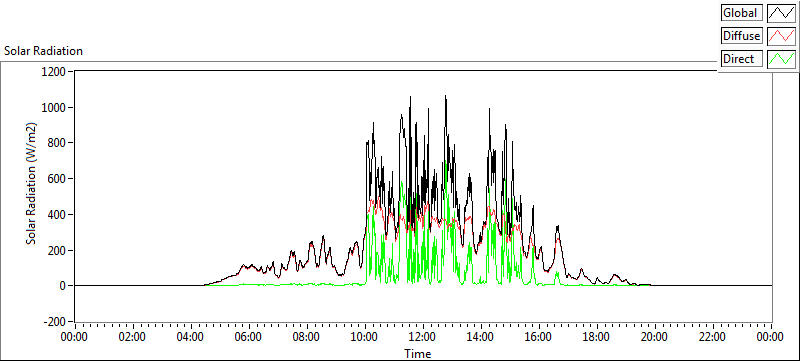Click the 16:00 time axis label
The height and width of the screenshot is (361, 800).
point(539,337)
